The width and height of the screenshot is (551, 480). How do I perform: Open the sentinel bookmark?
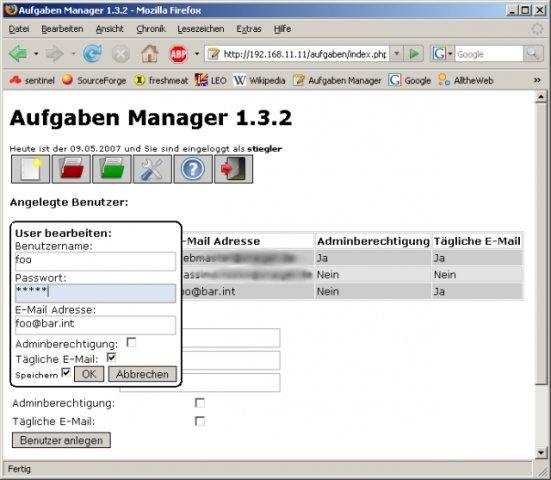point(32,80)
